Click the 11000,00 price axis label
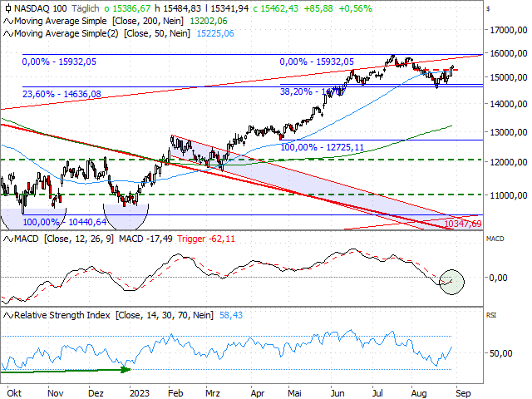This screenshot has height=399, width=532. point(508,195)
